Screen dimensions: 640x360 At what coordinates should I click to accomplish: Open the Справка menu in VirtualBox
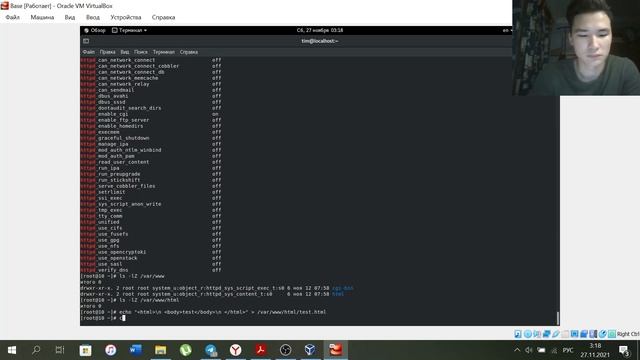point(163,17)
